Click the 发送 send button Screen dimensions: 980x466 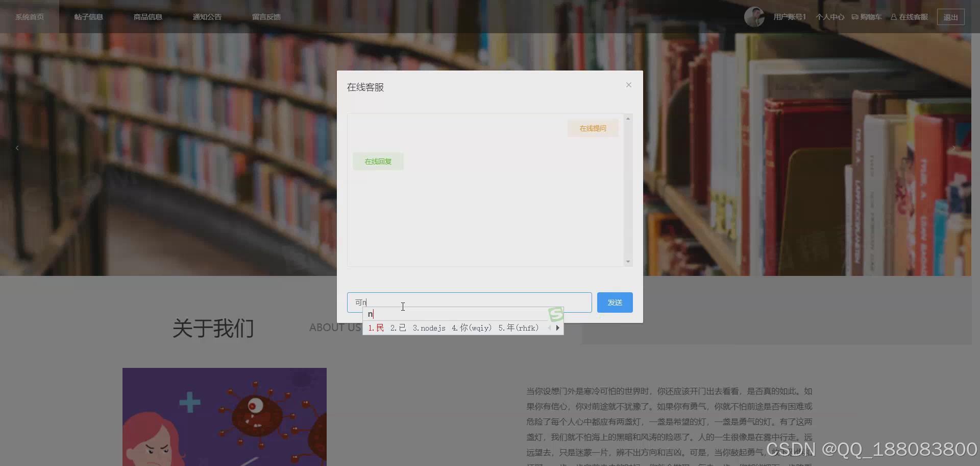click(615, 302)
